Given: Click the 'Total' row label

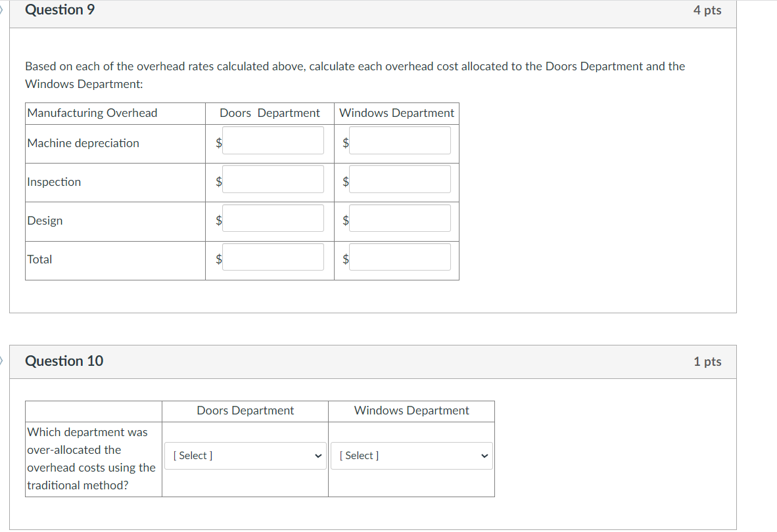Looking at the screenshot, I should (39, 259).
